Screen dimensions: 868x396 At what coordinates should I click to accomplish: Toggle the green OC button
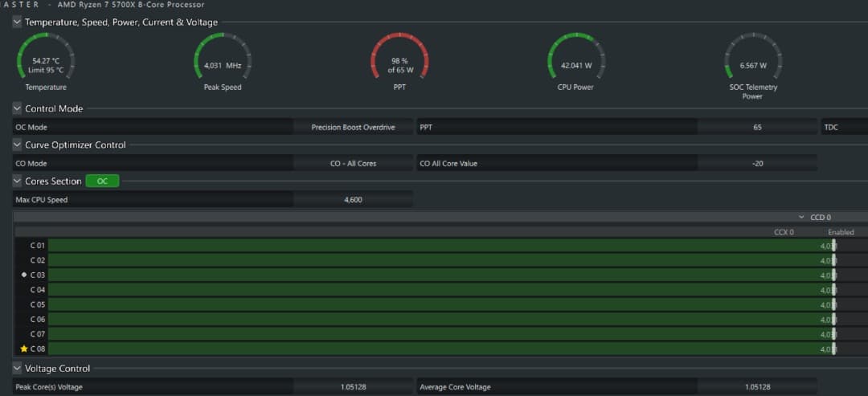pos(102,181)
